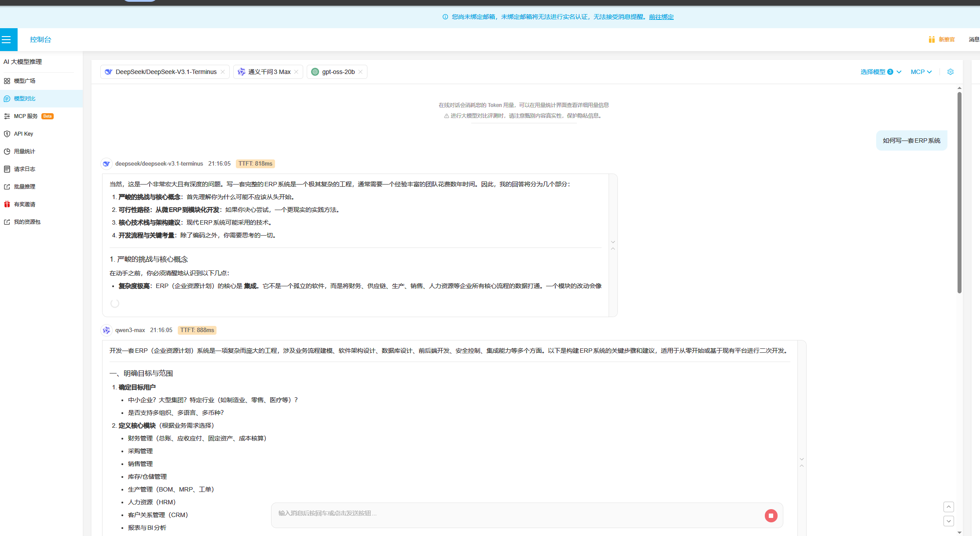The image size is (980, 536).
Task: Click the scroll-to-bottom arrow button
Action: point(948,521)
